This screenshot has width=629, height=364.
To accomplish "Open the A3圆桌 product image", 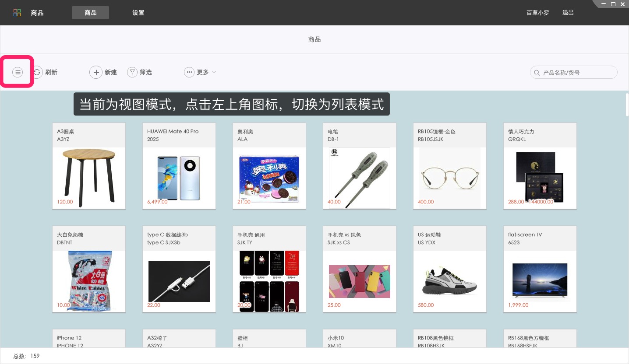I will pos(89,177).
